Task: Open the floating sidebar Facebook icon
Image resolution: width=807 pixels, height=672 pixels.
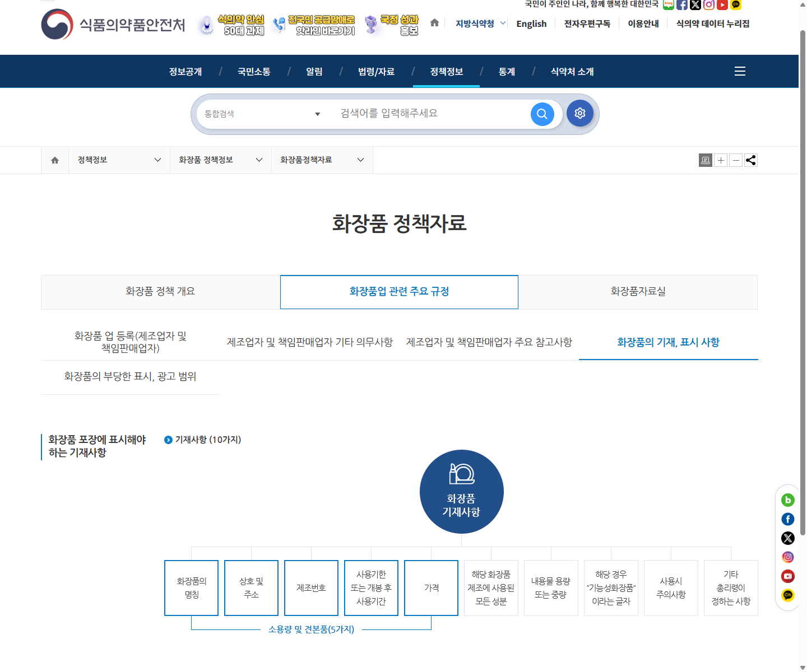Action: point(788,519)
